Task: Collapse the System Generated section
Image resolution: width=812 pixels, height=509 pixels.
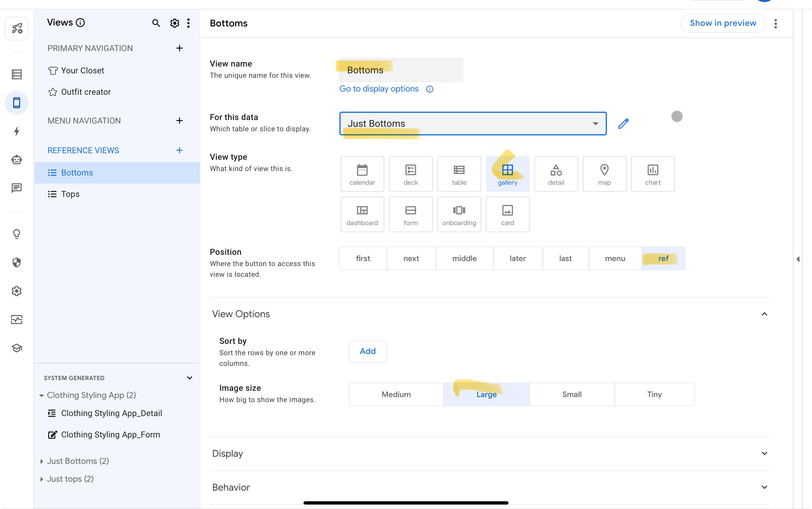Action: [189, 378]
